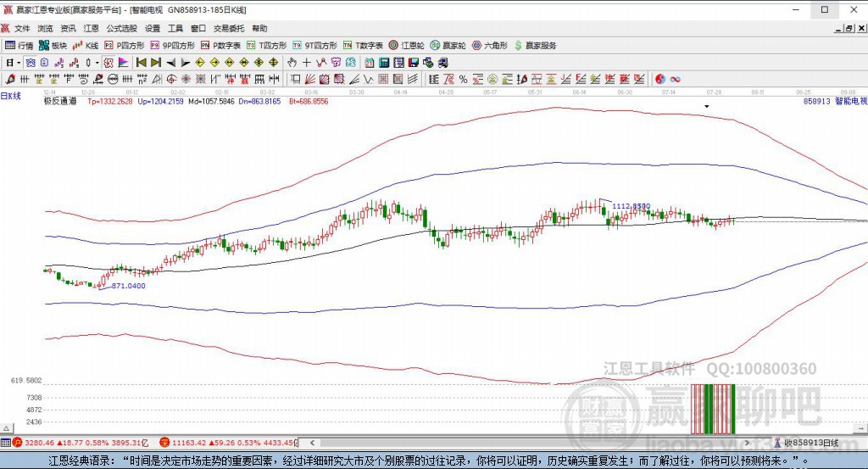Click the 1112.8500 high price label
The image size is (868, 469).
(x=631, y=206)
